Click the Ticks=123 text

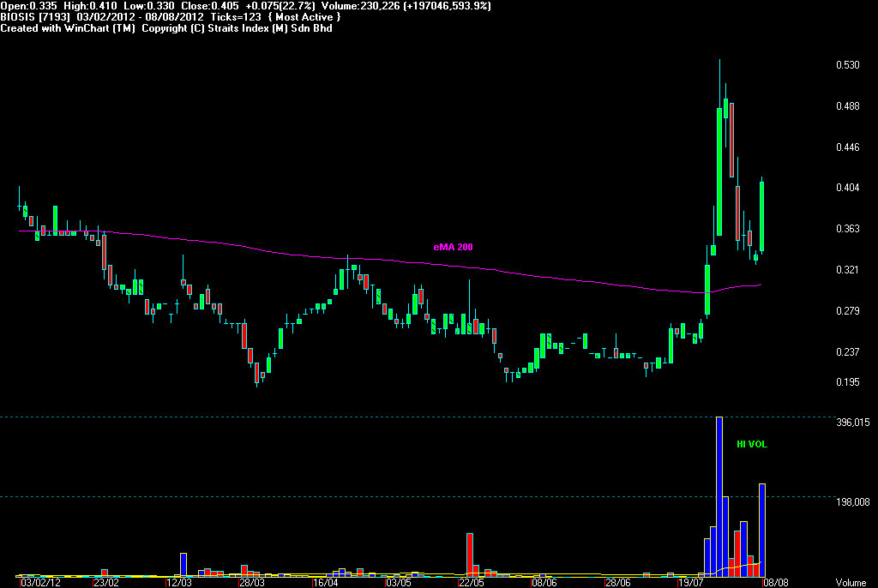236,17
